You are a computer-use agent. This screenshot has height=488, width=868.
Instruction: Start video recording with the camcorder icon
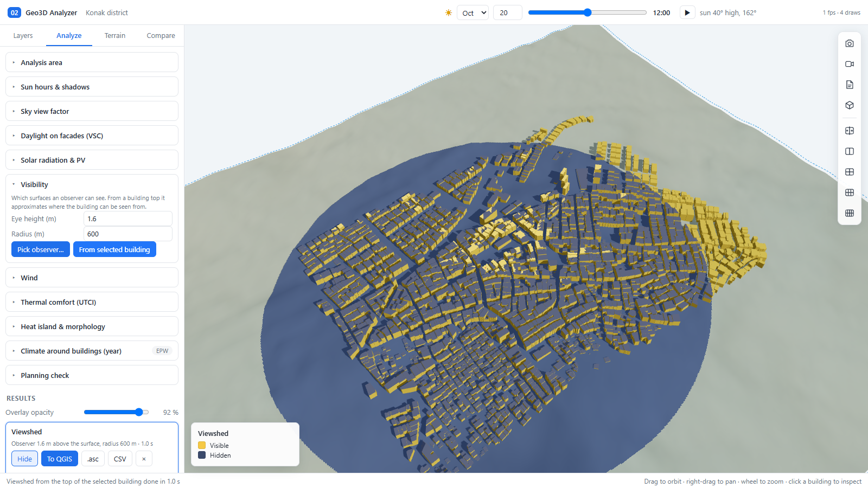tap(850, 64)
